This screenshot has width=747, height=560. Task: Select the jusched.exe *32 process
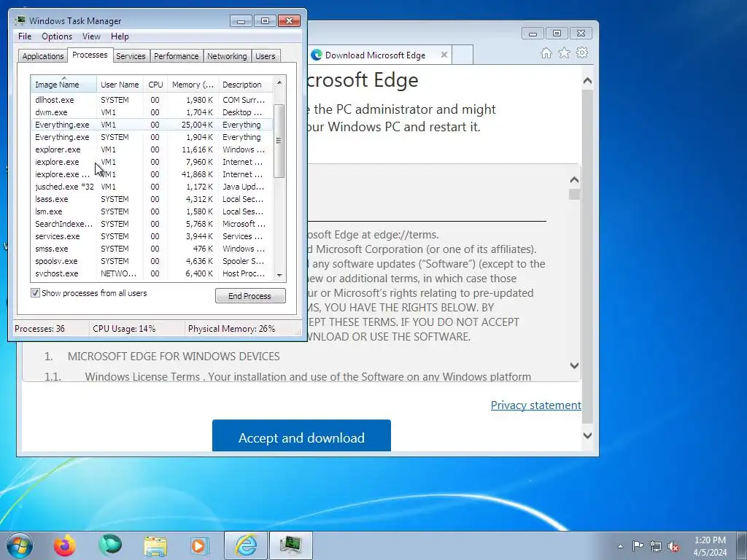152,187
